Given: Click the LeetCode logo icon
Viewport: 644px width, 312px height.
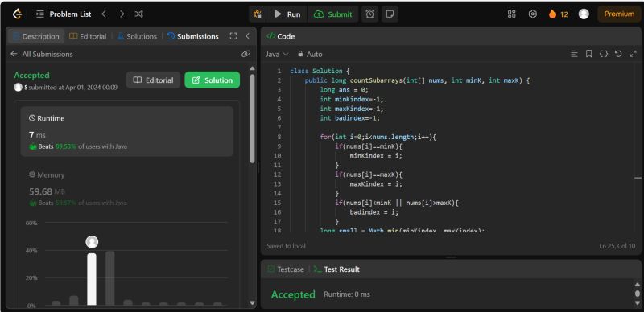Looking at the screenshot, I should point(17,14).
